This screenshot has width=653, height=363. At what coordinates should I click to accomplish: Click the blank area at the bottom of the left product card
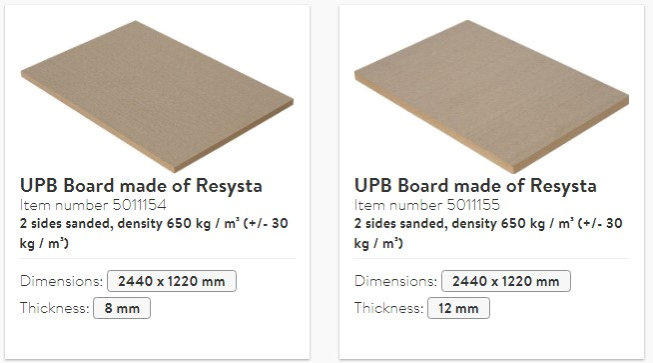[157, 339]
